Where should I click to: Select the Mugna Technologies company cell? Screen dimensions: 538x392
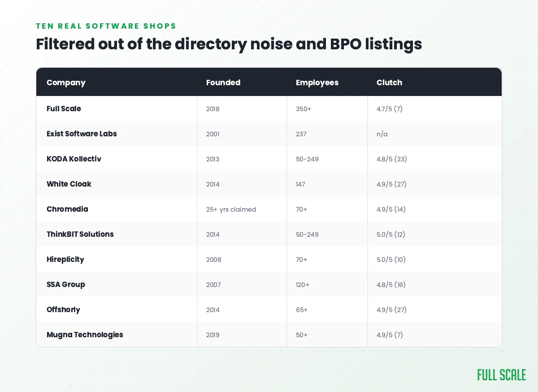pos(85,335)
